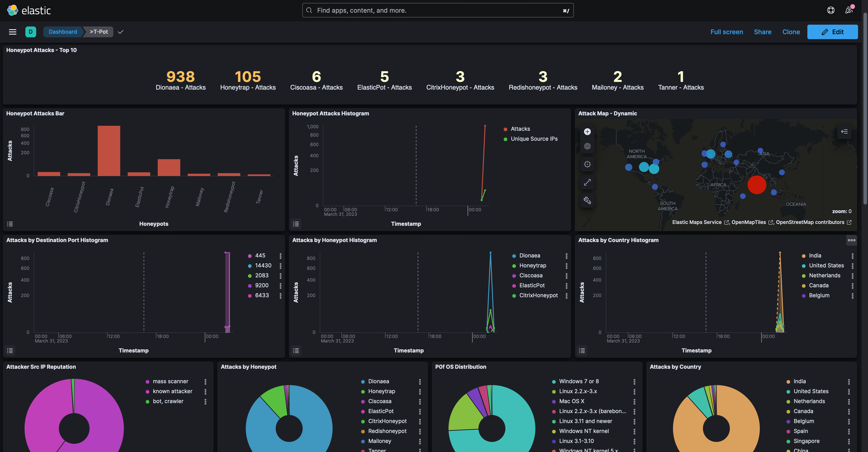868x452 pixels.
Task: Open the hamburger navigation menu
Action: [12, 32]
